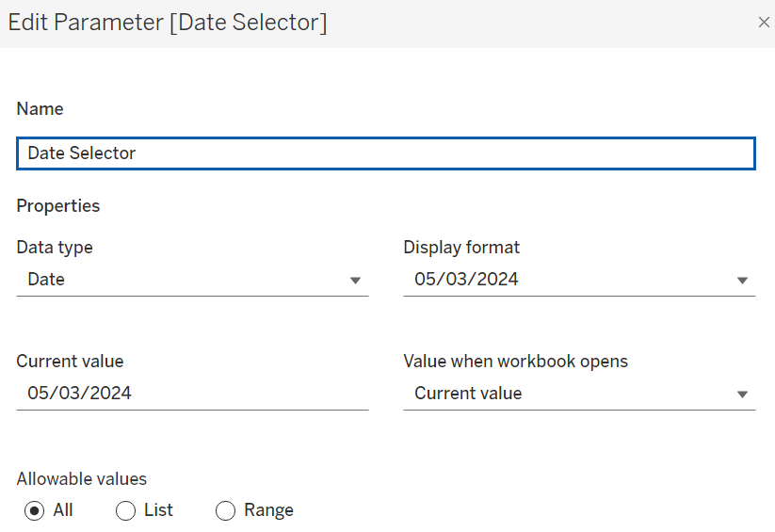This screenshot has width=775, height=532.
Task: Click the Data type dropdown arrow
Action: coord(355,281)
